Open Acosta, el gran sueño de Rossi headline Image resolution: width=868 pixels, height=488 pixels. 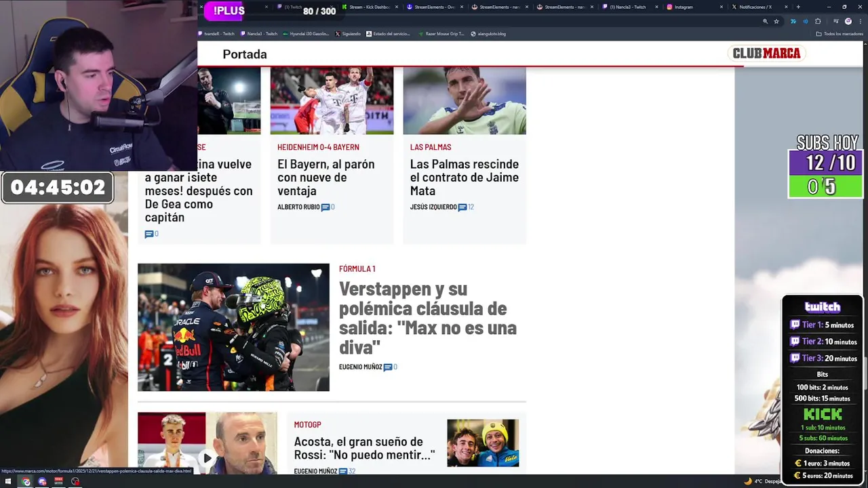click(x=365, y=448)
